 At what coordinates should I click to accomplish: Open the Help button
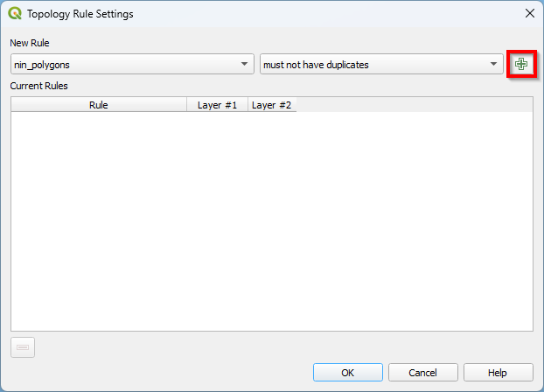(498, 373)
